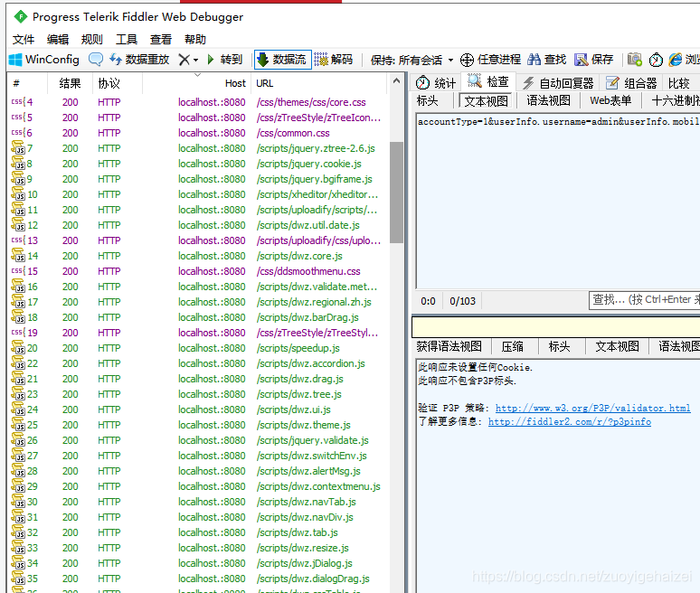Open the Help (帮助) menu
This screenshot has width=700, height=593.
point(195,40)
